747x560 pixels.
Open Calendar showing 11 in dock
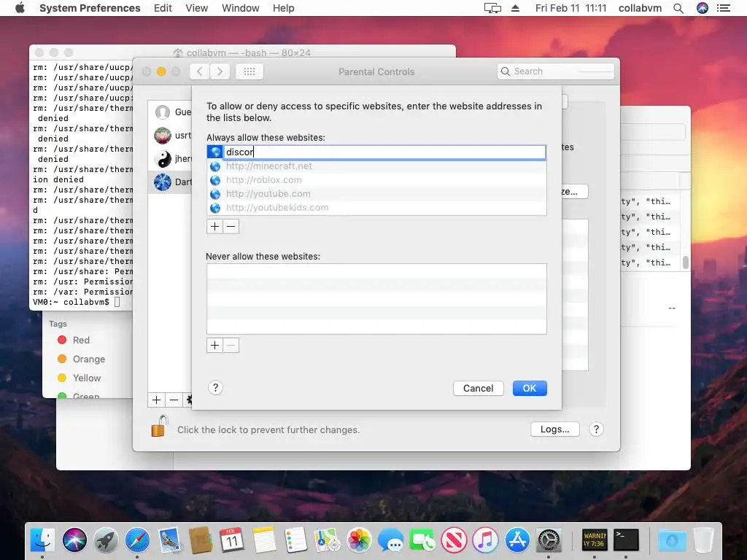(232, 540)
